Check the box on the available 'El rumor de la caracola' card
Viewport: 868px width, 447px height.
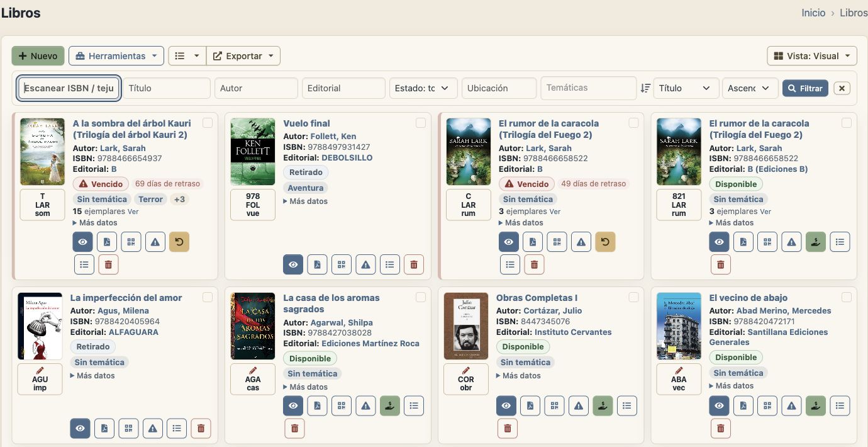coord(847,123)
